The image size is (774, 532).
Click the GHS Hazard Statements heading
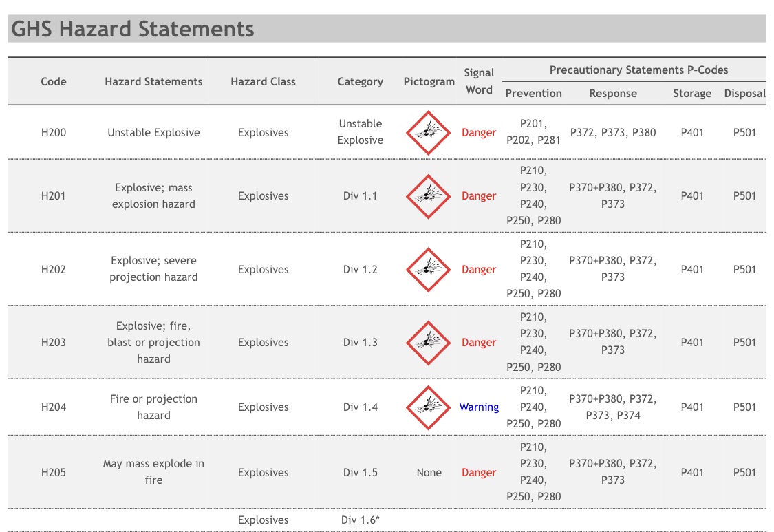pos(133,29)
